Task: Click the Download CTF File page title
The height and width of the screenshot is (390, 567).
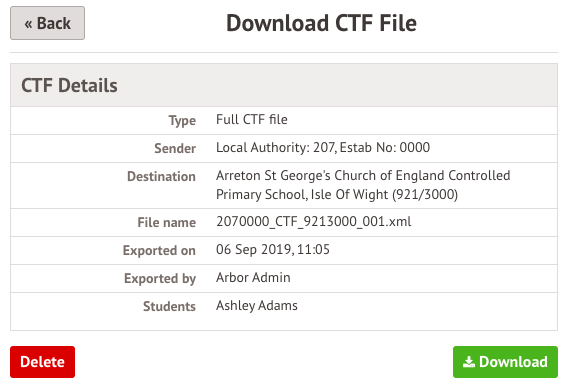Action: [321, 23]
